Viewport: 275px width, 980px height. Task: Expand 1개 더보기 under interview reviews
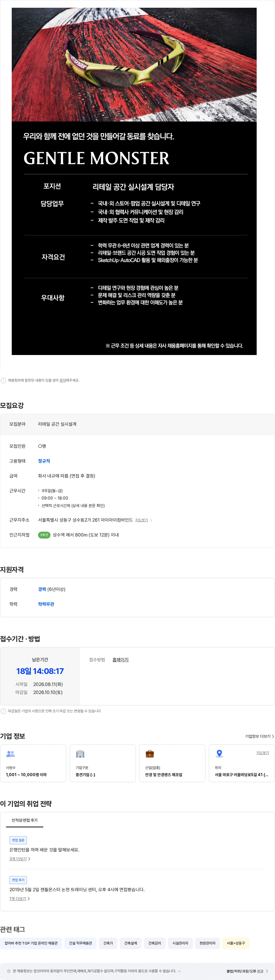pos(20,899)
